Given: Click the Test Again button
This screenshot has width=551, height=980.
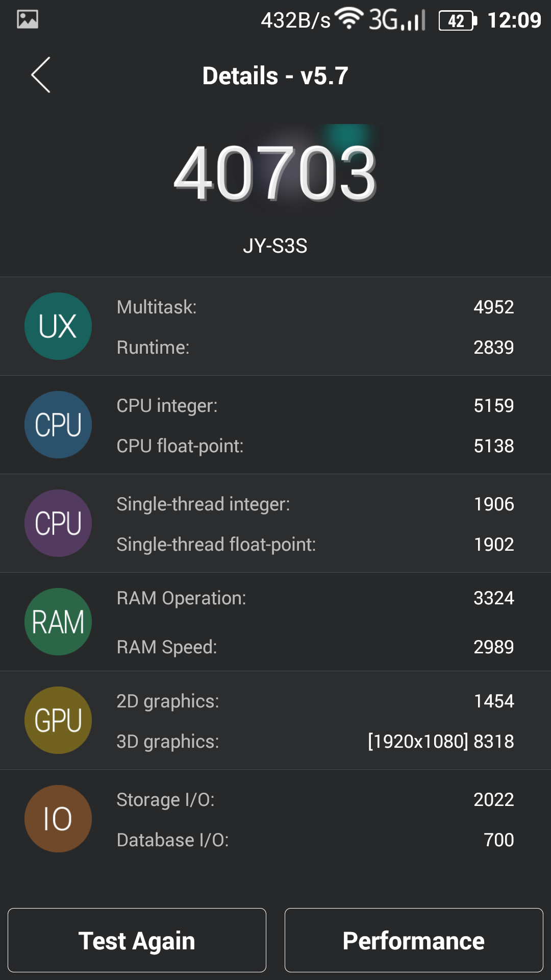Looking at the screenshot, I should click(137, 940).
